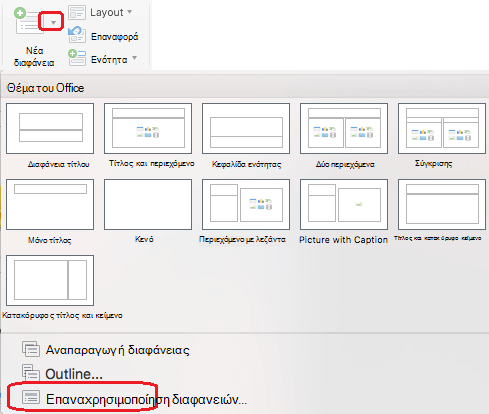
Task: Select the Τίτλος και περιεχόμενο layout thumbnail
Action: click(148, 128)
